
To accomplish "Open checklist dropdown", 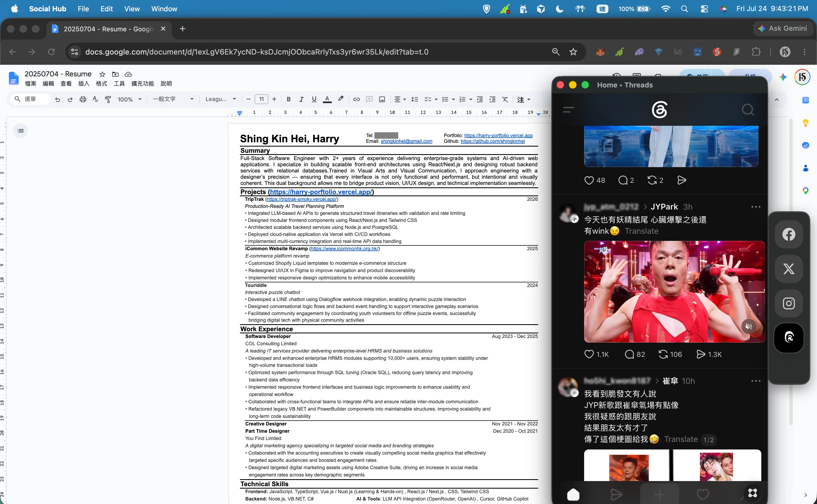I will [431, 99].
